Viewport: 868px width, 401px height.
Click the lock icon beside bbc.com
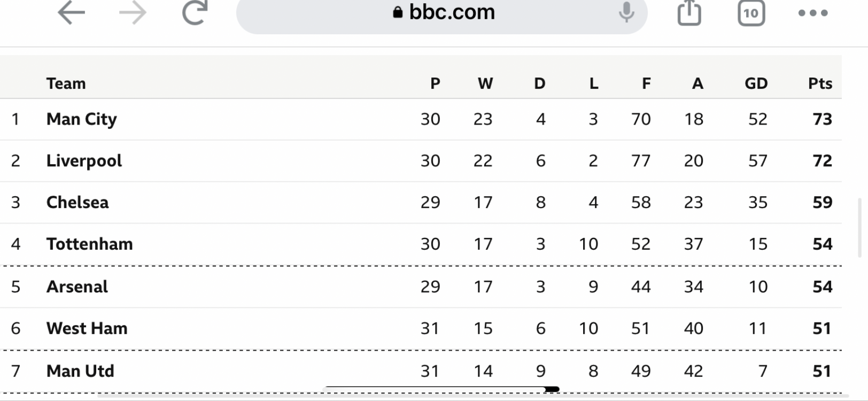398,12
